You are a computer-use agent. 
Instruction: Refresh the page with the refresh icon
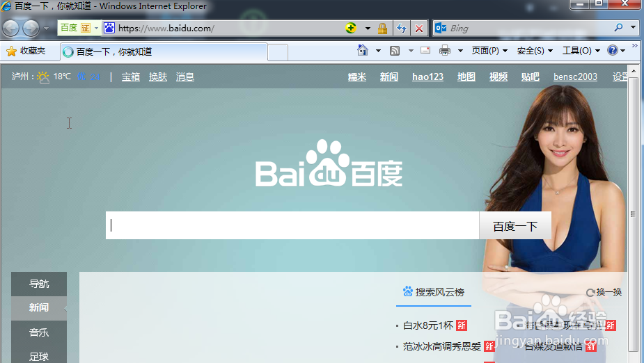pyautogui.click(x=401, y=29)
